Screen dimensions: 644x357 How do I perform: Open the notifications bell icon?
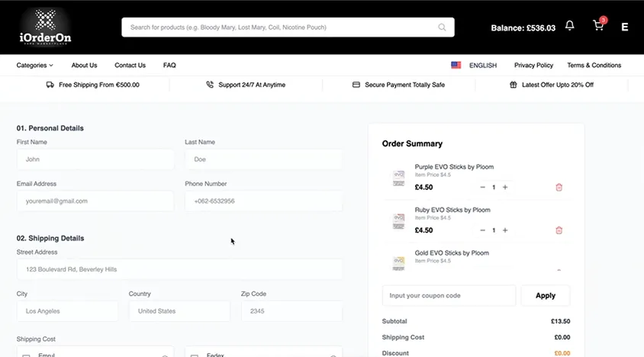coord(570,26)
